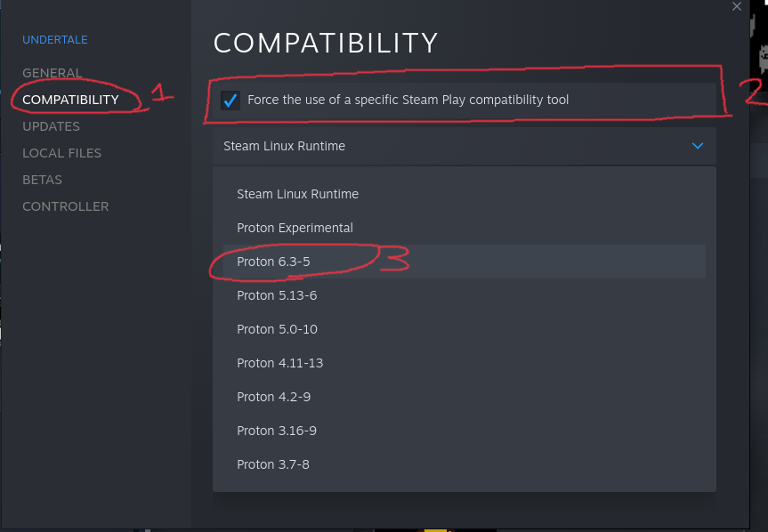Close the properties window with the X
Image resolution: width=768 pixels, height=532 pixels.
[736, 6]
